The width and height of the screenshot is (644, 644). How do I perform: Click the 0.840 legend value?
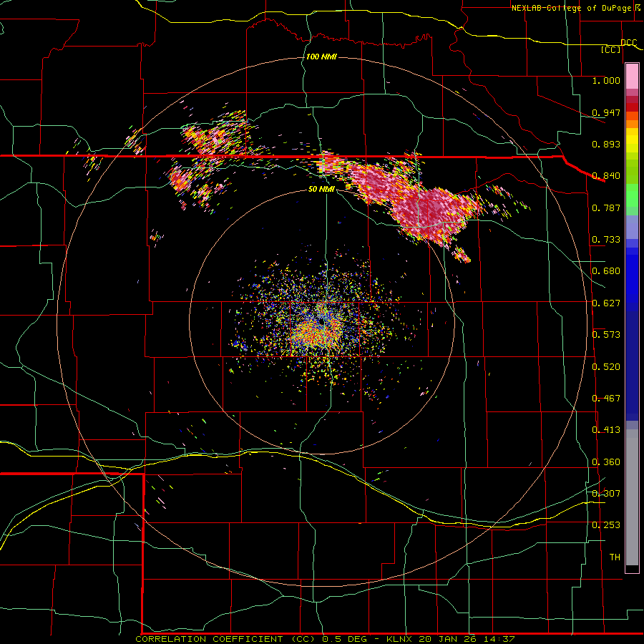point(606,175)
